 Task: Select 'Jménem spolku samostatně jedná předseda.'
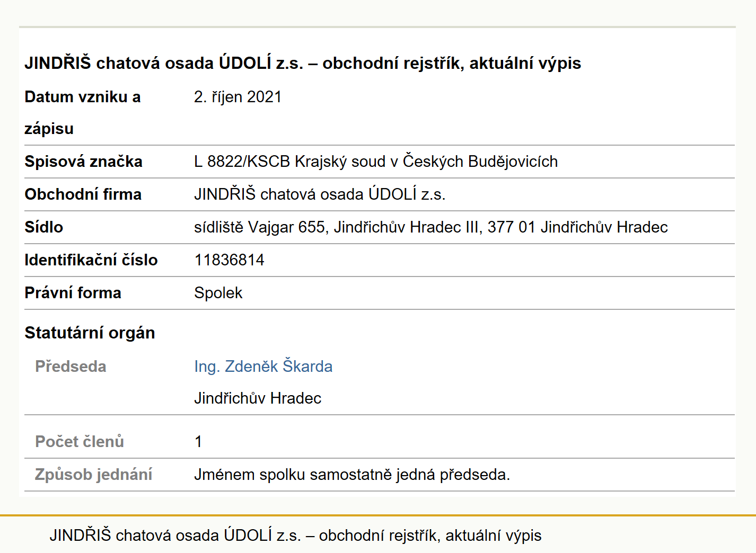point(352,474)
